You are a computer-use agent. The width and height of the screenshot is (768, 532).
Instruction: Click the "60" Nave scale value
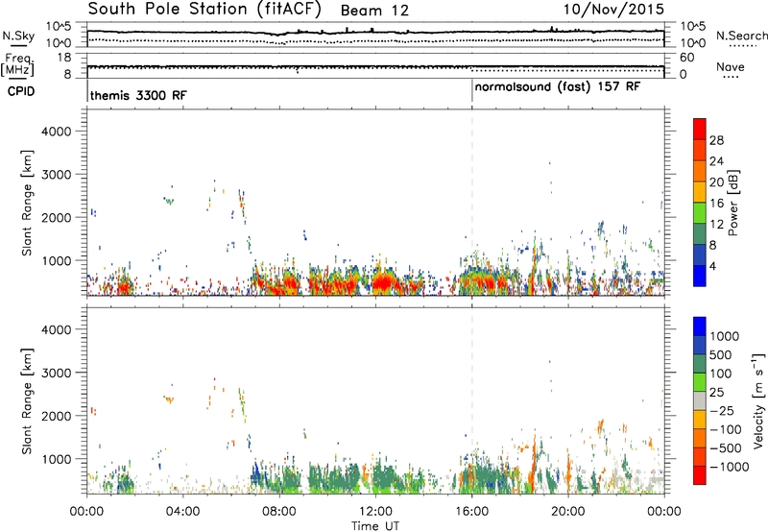pos(686,58)
